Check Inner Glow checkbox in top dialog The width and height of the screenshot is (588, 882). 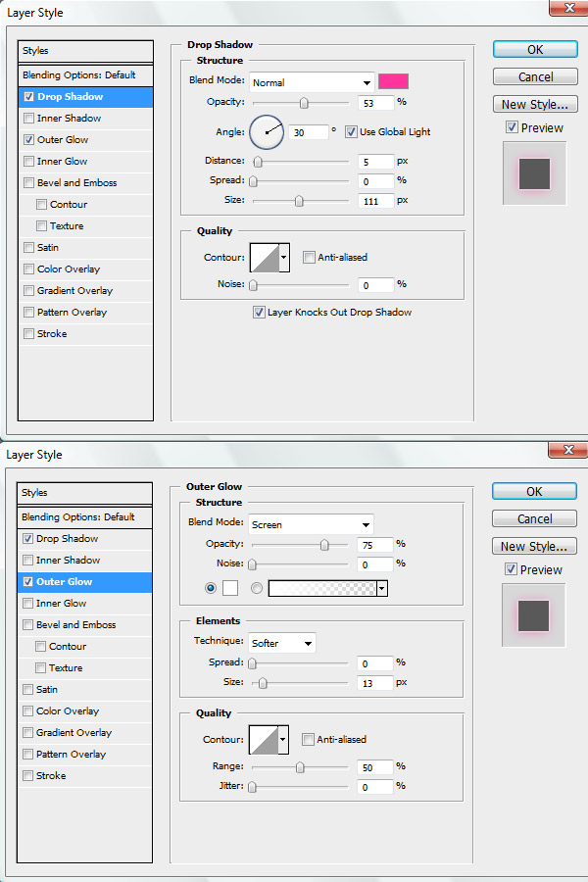click(x=28, y=162)
